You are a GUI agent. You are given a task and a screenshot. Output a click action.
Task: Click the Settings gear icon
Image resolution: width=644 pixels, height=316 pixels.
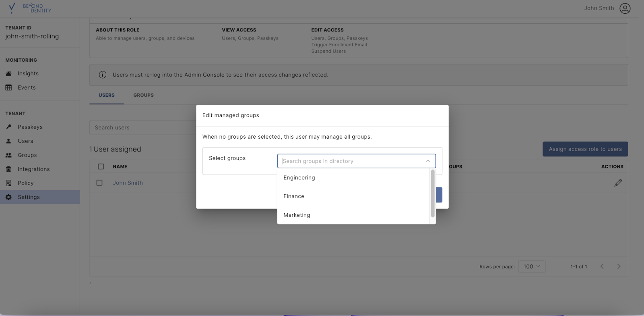pos(8,197)
